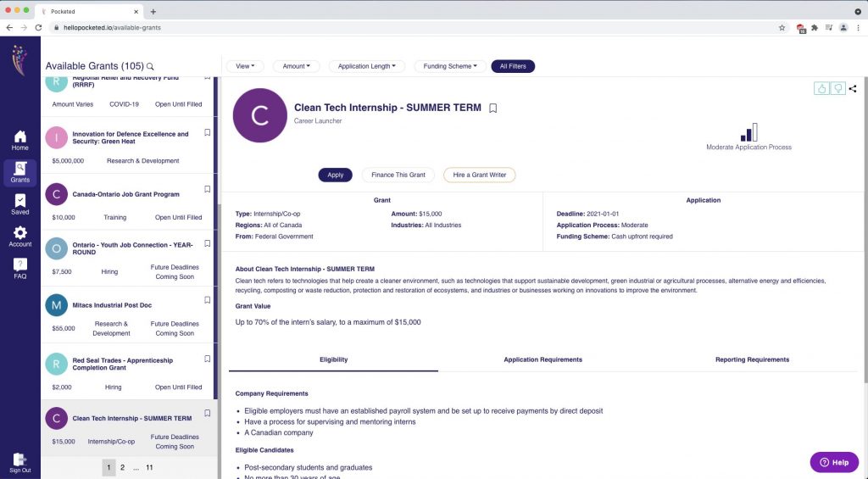868x479 pixels.
Task: Click the $55,000 Mitacs amount
Action: pos(63,328)
